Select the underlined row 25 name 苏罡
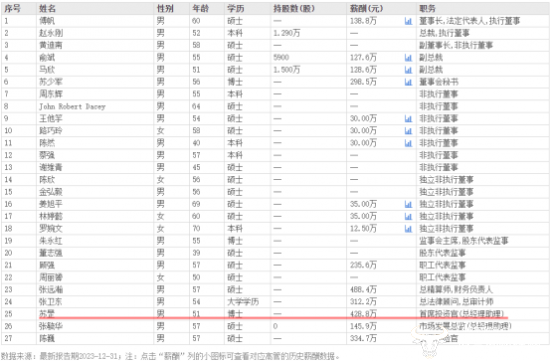The width and height of the screenshot is (550, 361). [47, 314]
